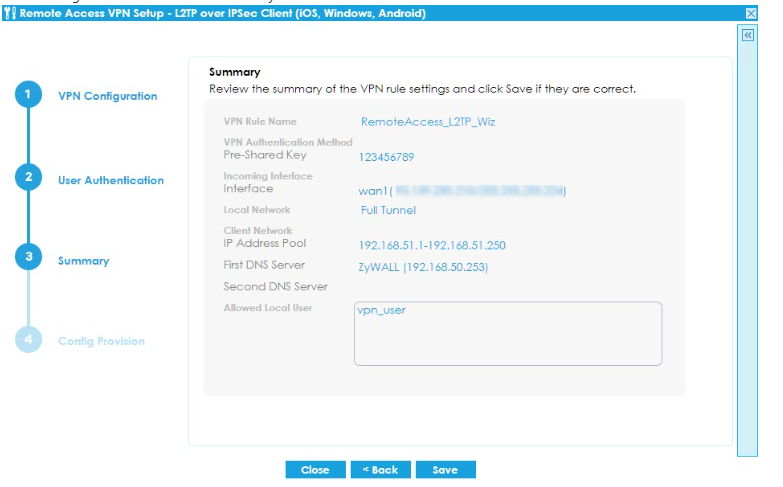Click the step 2 circle icon
Image resolution: width=783 pixels, height=487 pixels.
[x=28, y=177]
